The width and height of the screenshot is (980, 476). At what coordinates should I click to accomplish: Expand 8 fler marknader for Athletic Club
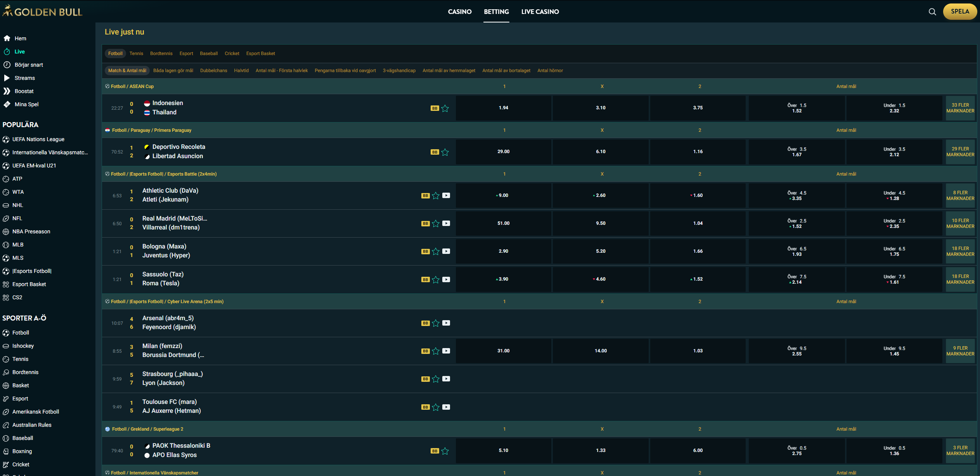[x=960, y=195]
